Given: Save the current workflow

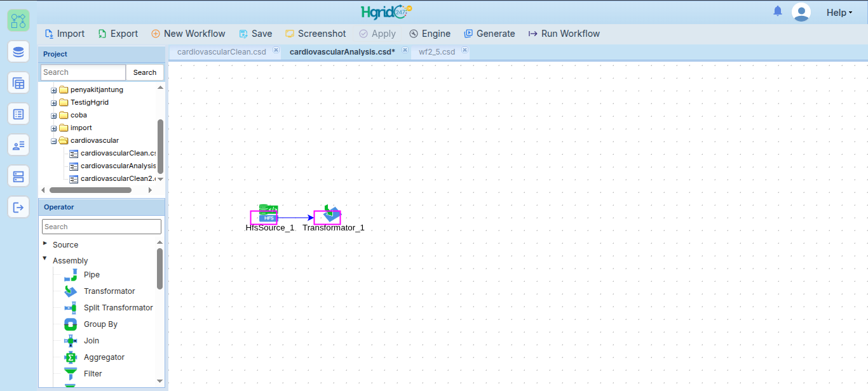Looking at the screenshot, I should coord(255,34).
